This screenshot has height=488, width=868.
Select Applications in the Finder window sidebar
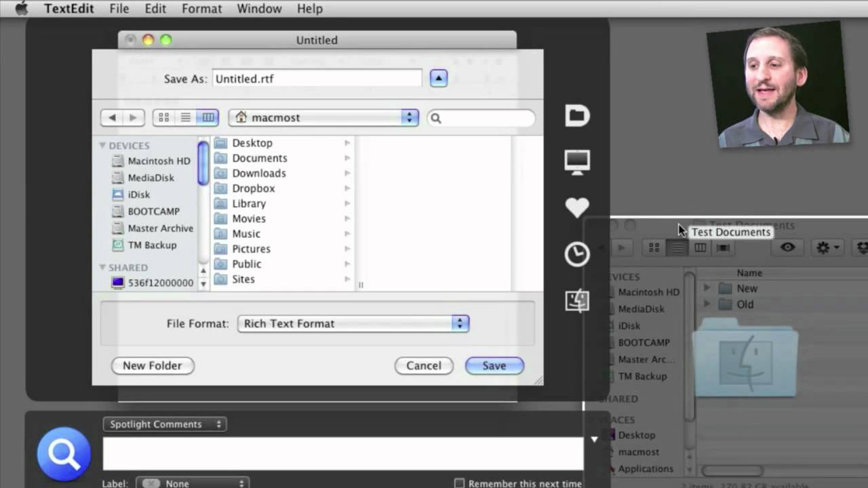(x=645, y=469)
